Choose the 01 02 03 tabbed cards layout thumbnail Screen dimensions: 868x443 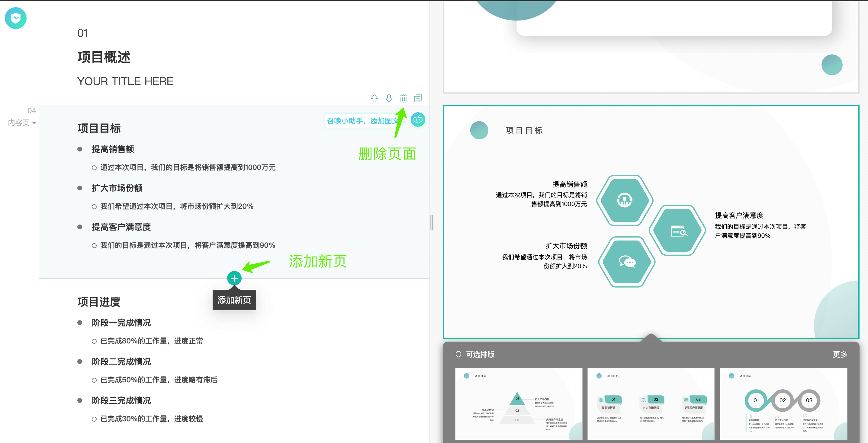pyautogui.click(x=651, y=403)
